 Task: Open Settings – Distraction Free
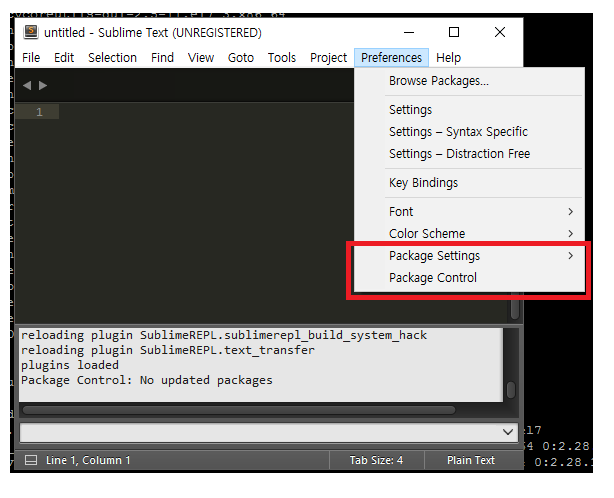click(x=469, y=153)
